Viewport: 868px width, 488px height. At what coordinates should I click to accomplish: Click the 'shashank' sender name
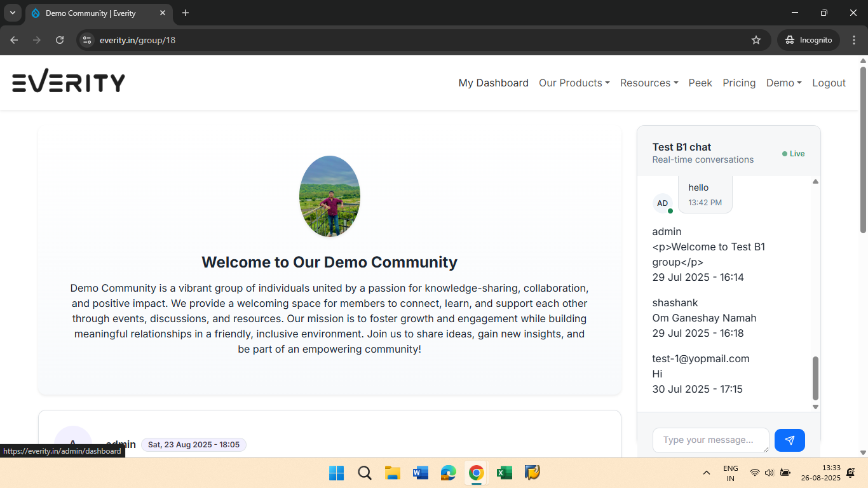coord(675,302)
